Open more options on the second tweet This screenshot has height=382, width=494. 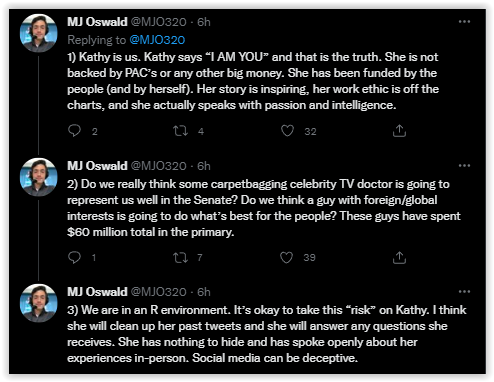click(464, 166)
